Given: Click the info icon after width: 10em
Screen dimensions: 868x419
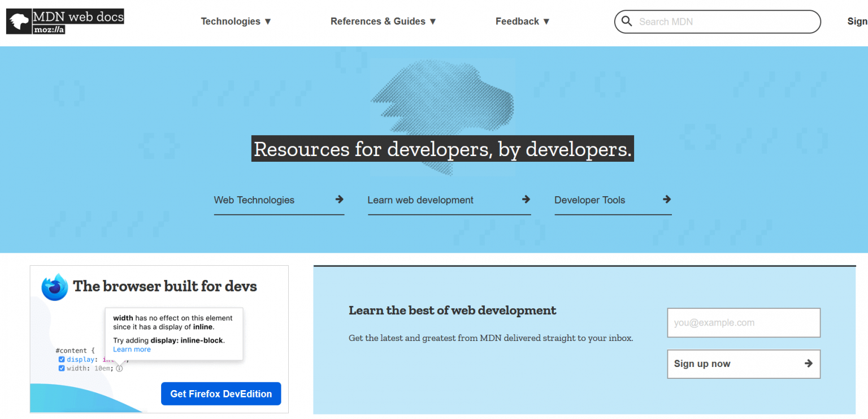Looking at the screenshot, I should (119, 369).
